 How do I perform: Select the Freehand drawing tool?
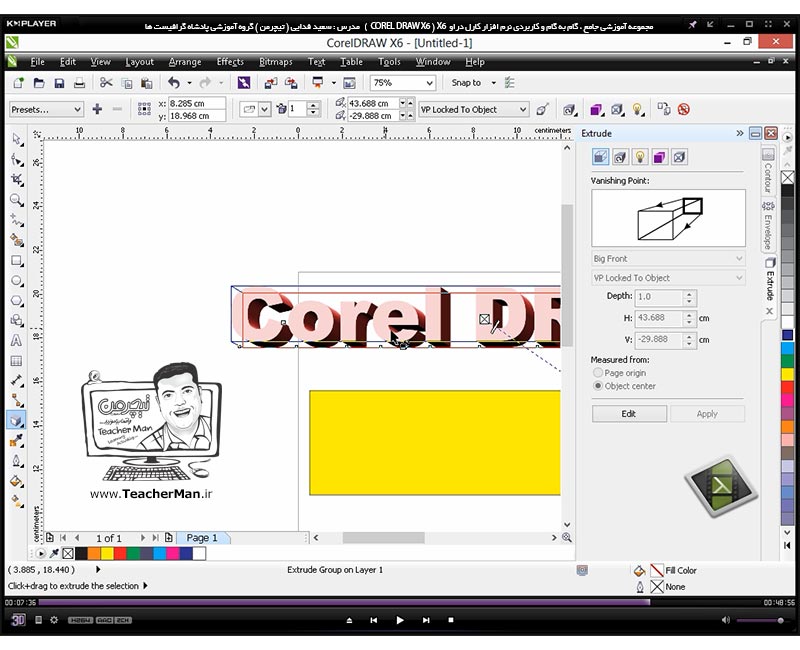click(17, 220)
